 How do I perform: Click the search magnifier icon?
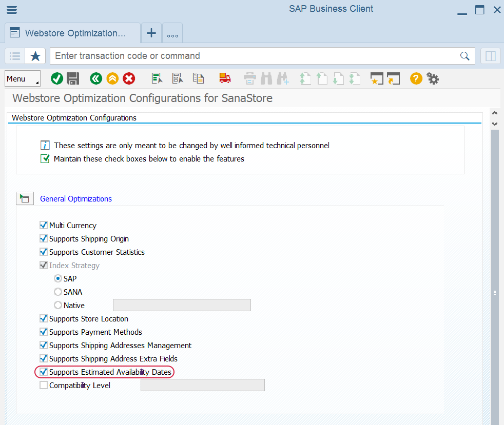[464, 56]
